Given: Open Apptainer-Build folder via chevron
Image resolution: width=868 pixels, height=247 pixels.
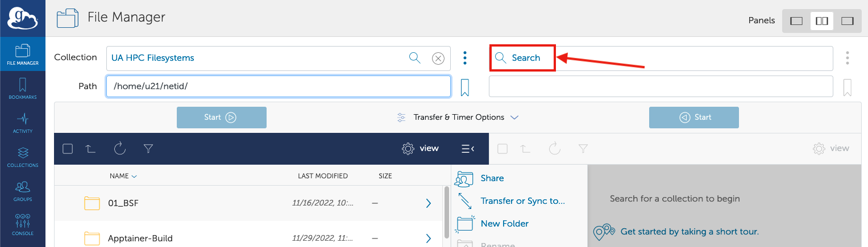Looking at the screenshot, I should [x=429, y=238].
